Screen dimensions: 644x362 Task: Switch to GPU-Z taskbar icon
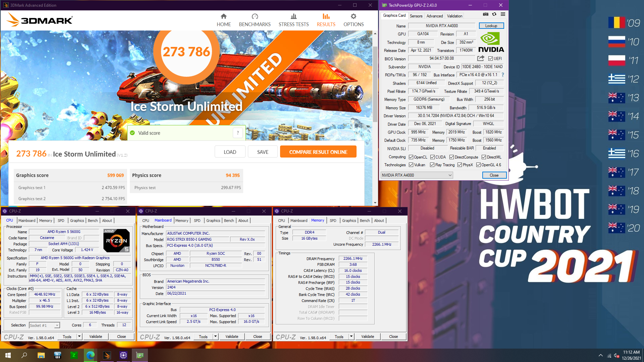pyautogui.click(x=140, y=355)
